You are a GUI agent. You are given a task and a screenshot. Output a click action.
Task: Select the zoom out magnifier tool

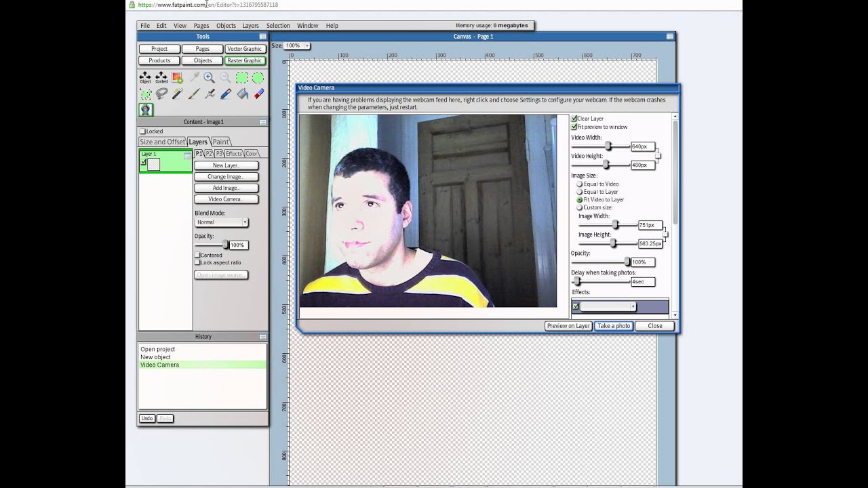click(225, 78)
